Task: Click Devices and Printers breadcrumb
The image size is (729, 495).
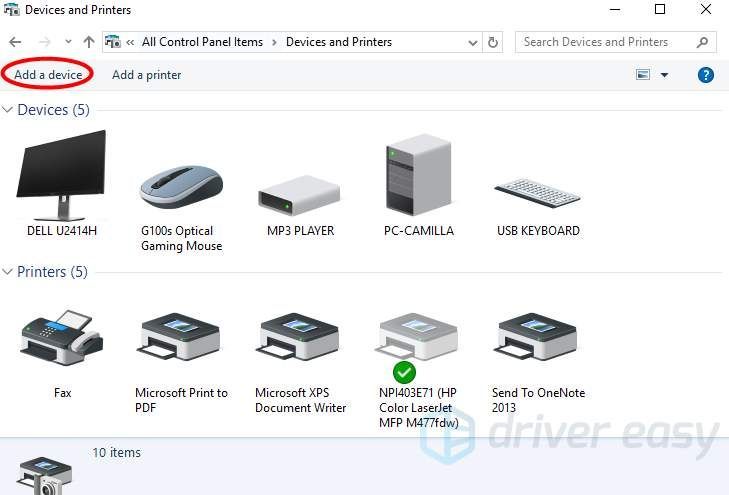Action: pyautogui.click(x=339, y=42)
